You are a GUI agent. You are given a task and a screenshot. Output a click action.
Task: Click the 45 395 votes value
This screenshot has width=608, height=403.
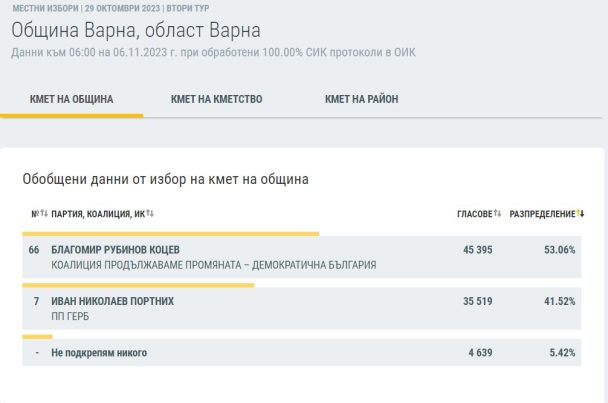[477, 249]
